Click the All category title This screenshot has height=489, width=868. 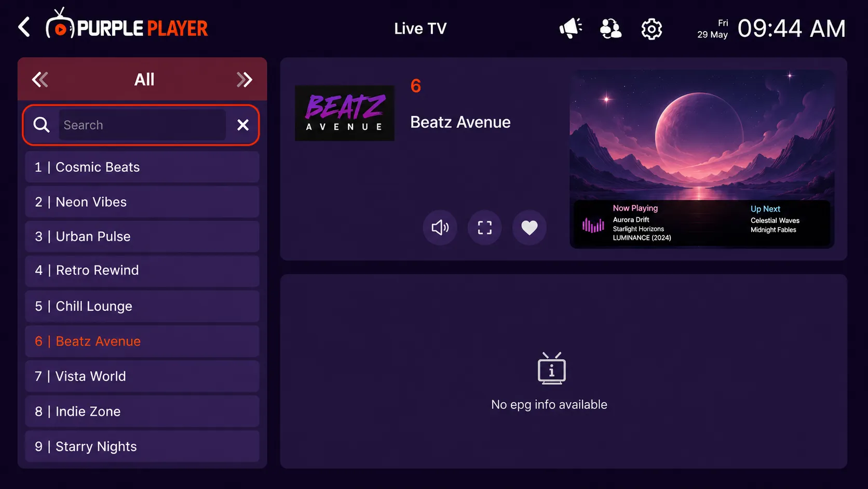point(144,80)
